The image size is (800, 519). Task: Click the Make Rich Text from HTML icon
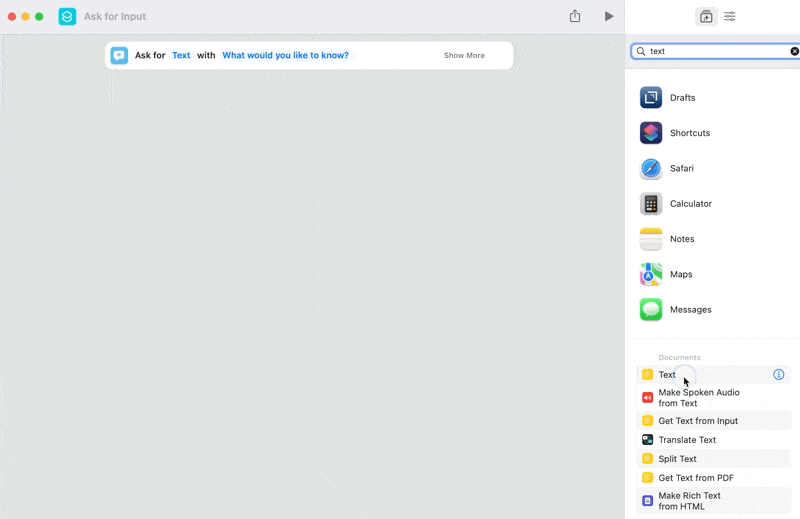(x=647, y=501)
